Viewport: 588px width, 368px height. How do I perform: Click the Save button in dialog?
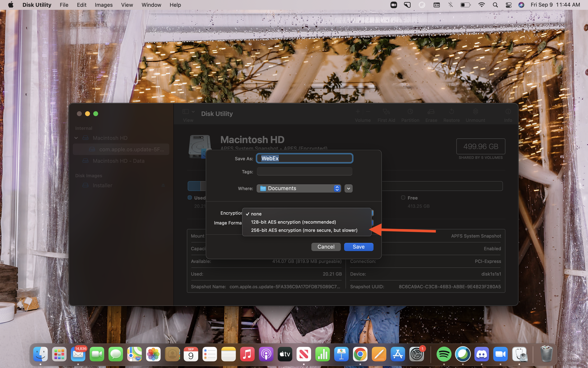click(x=359, y=246)
